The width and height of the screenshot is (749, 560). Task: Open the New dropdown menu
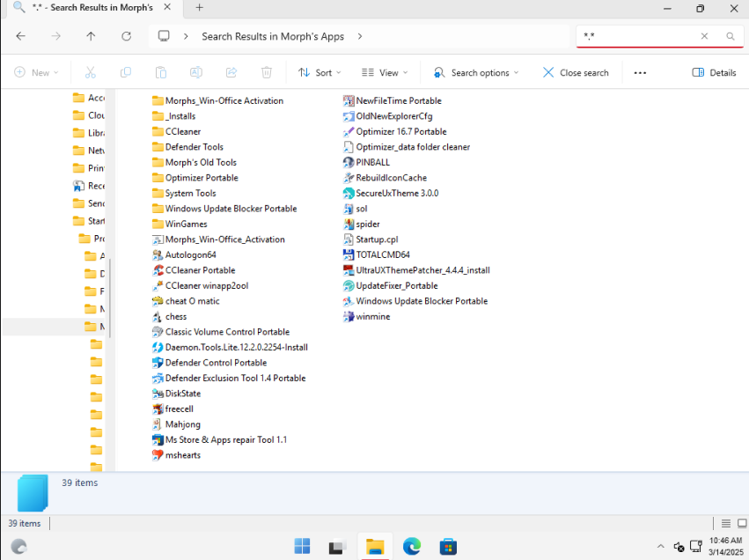pyautogui.click(x=36, y=72)
